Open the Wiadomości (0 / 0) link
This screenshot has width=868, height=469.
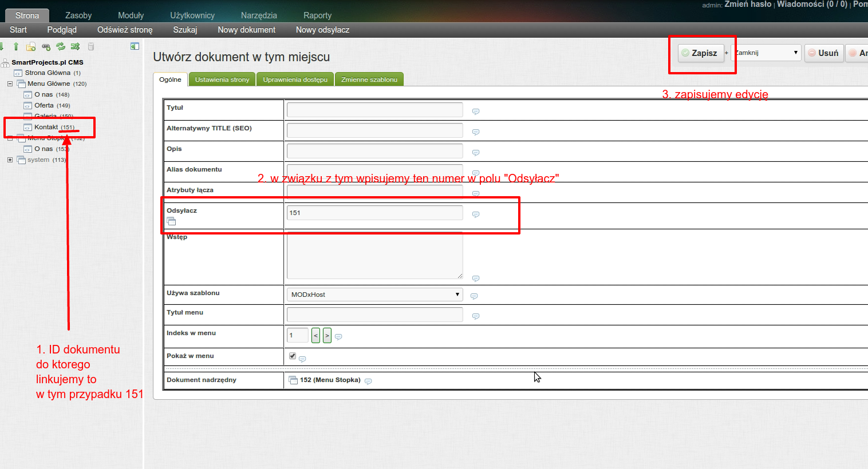point(812,4)
